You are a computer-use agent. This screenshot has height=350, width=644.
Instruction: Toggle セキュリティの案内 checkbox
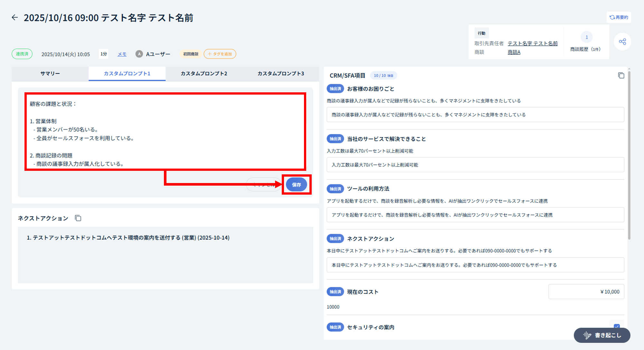617,326
